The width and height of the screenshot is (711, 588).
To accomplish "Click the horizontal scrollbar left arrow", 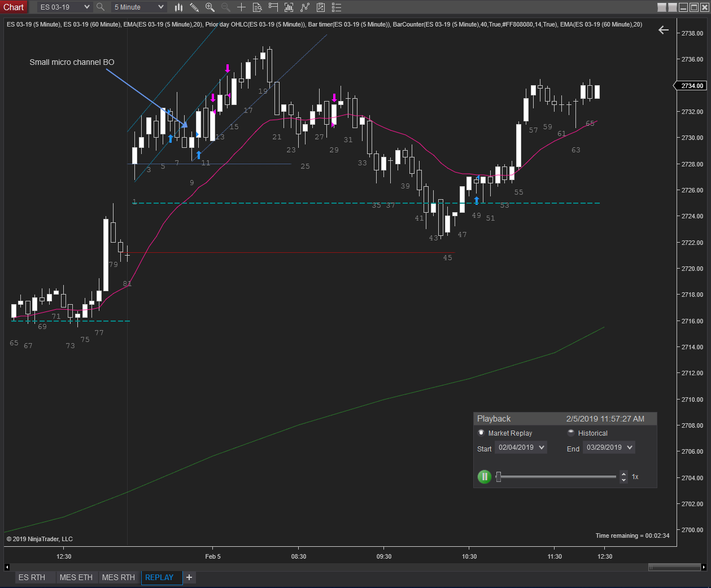I will coord(7,567).
